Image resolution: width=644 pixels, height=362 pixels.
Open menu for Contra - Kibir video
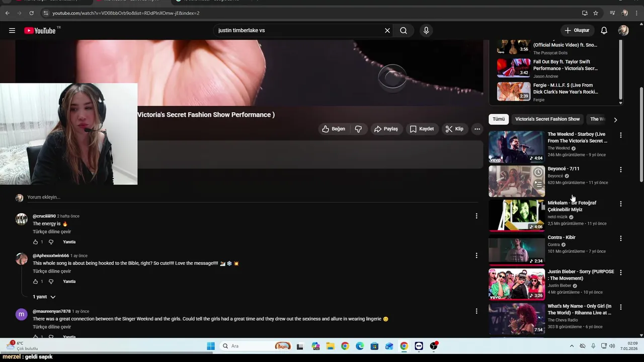[x=620, y=238]
